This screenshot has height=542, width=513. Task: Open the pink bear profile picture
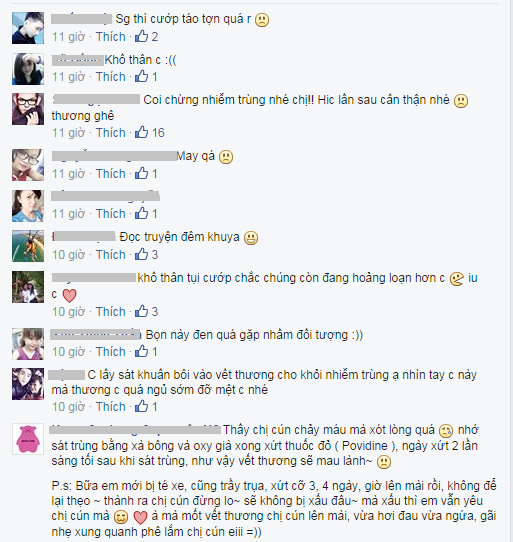pyautogui.click(x=28, y=439)
